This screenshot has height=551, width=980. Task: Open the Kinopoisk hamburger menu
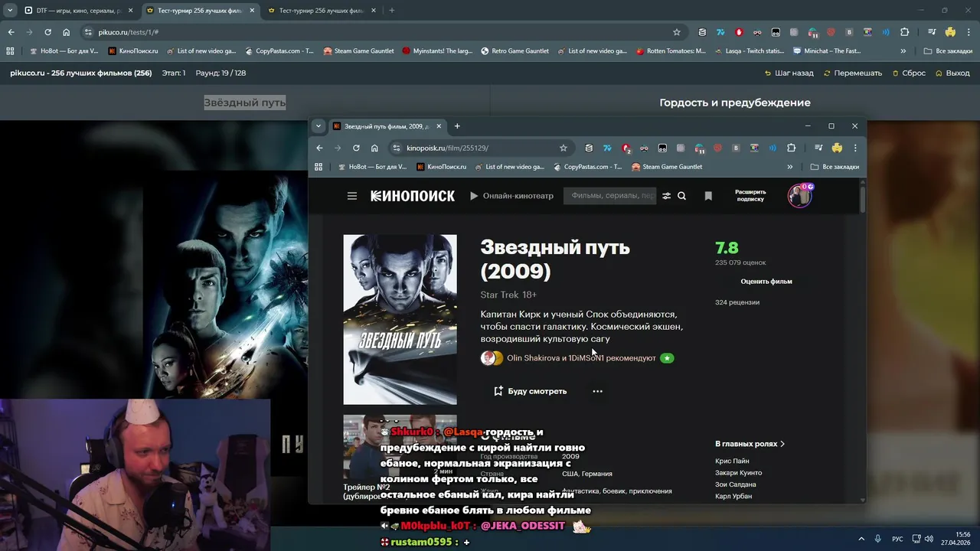pos(352,196)
